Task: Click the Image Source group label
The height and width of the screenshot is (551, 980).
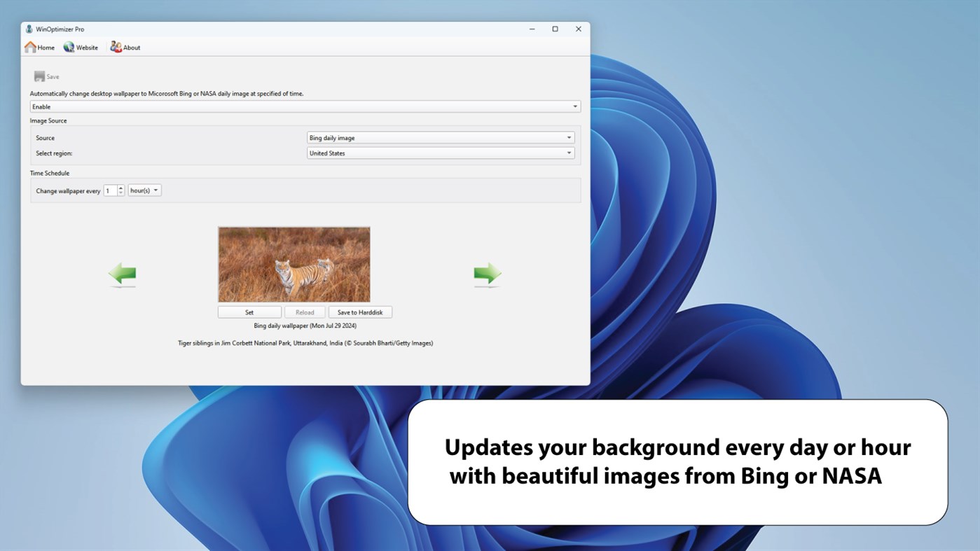Action: click(x=48, y=120)
